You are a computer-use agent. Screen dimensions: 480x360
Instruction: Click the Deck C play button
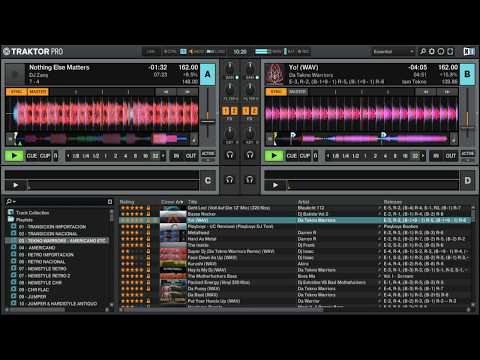click(16, 185)
